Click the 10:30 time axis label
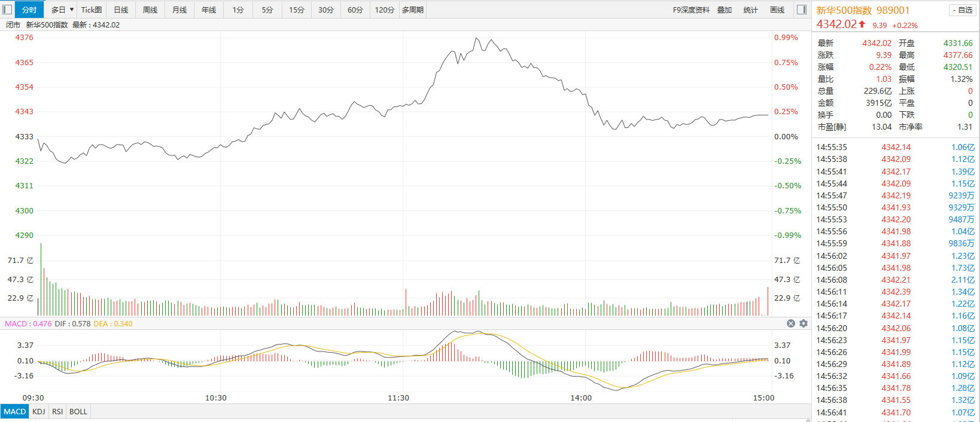This screenshot has width=980, height=422. pyautogui.click(x=216, y=397)
